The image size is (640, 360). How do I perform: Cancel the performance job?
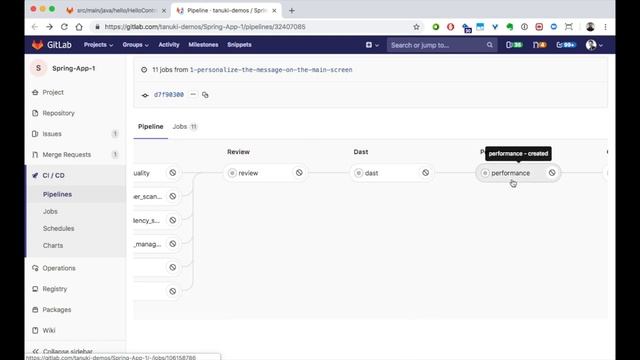click(x=552, y=173)
